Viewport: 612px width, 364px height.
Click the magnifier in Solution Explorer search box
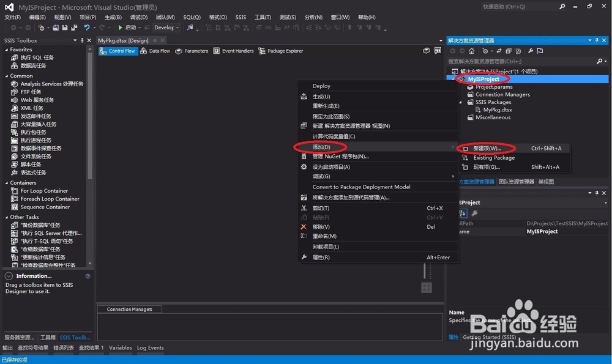tap(600, 61)
